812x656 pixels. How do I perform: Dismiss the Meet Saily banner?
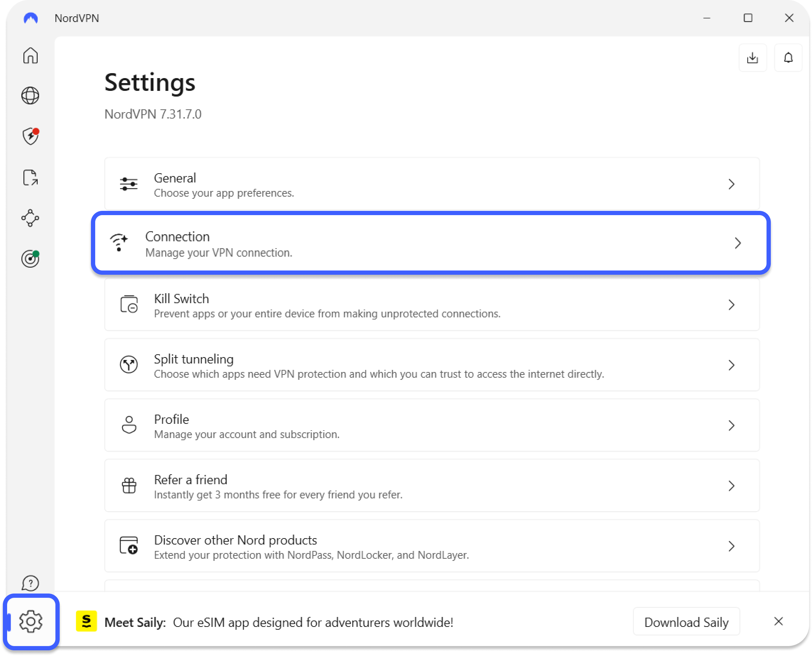click(x=778, y=622)
